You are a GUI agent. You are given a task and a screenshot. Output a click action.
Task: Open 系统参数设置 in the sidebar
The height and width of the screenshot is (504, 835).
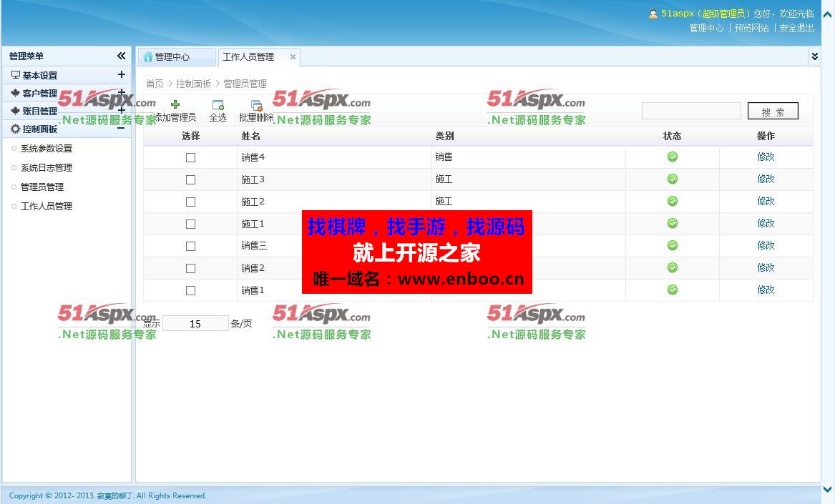click(x=47, y=149)
